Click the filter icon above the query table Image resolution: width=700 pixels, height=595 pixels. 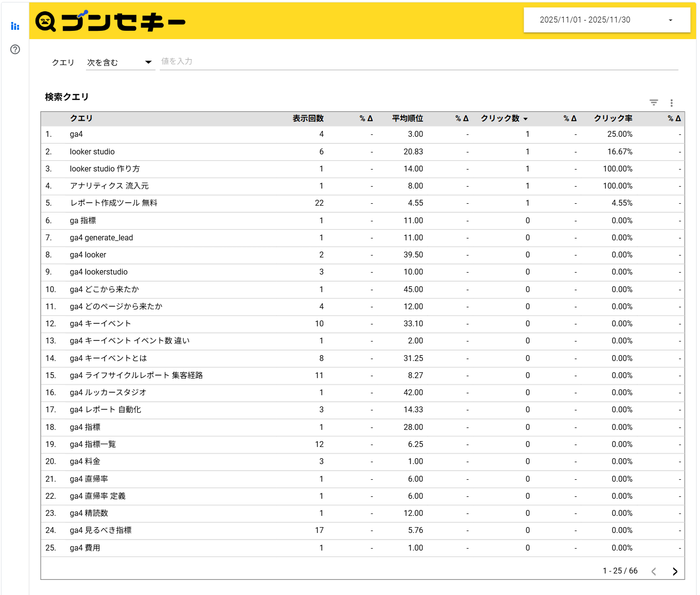click(654, 103)
